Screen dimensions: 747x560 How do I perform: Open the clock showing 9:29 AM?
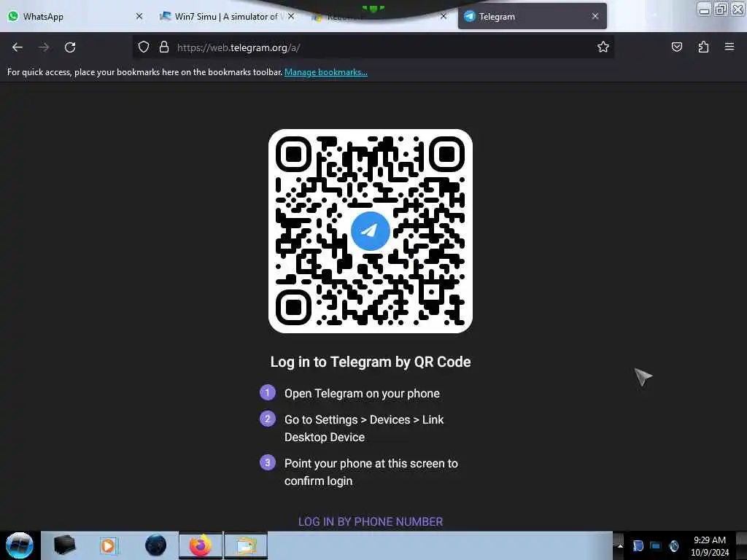click(710, 545)
